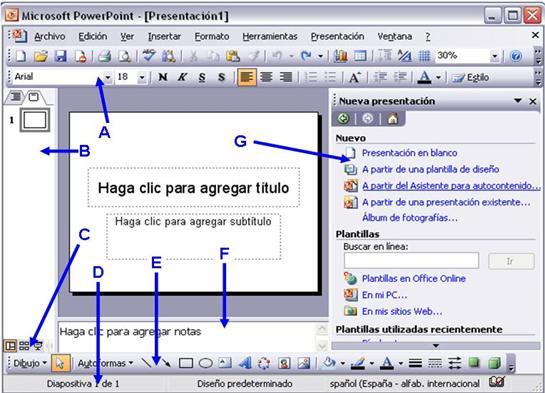Choose the Line style icon
The image size is (545, 393).
pos(415,363)
